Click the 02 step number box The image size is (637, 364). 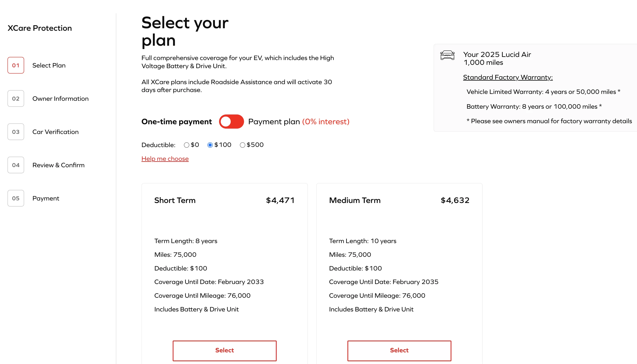point(16,98)
